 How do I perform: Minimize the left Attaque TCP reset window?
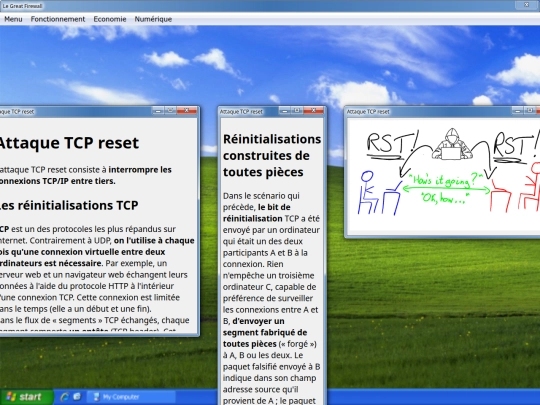tap(158, 111)
